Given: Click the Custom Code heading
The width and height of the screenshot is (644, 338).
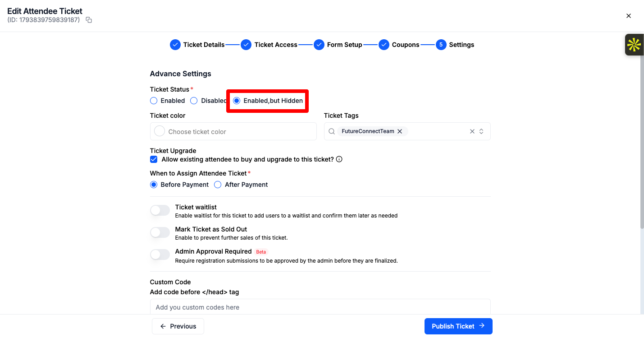Looking at the screenshot, I should tap(170, 282).
